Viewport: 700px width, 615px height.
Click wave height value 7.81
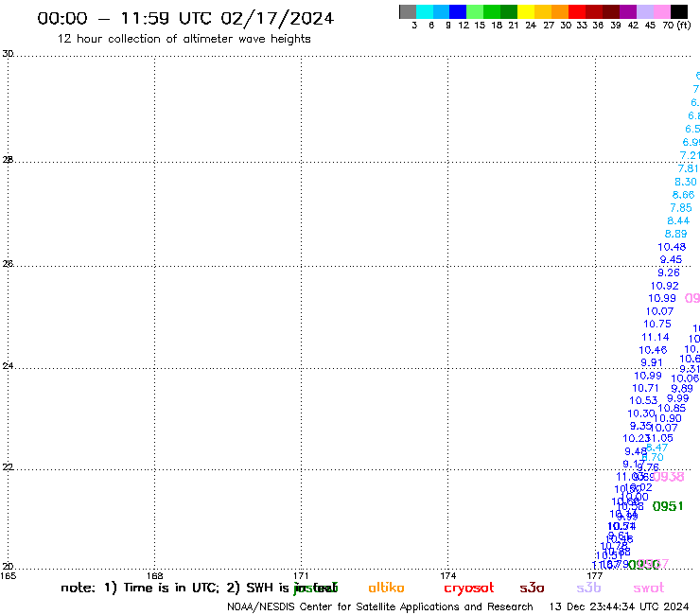[688, 168]
